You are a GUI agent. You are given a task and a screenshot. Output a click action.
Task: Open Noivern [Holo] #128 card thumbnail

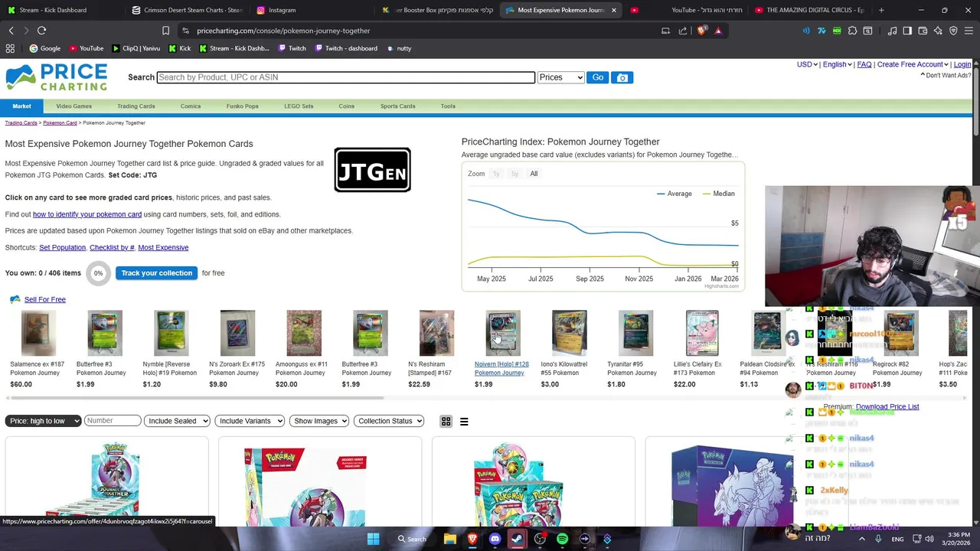[x=503, y=333]
